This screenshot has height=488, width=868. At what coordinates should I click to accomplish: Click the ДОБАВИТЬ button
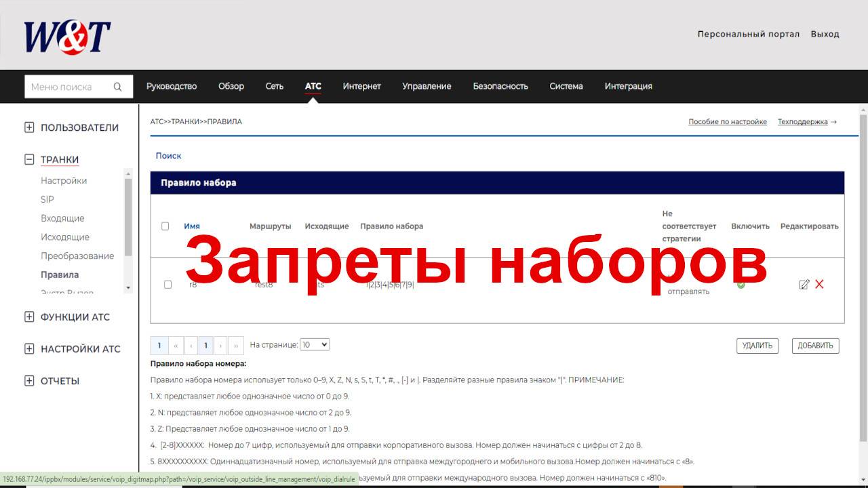tap(816, 346)
